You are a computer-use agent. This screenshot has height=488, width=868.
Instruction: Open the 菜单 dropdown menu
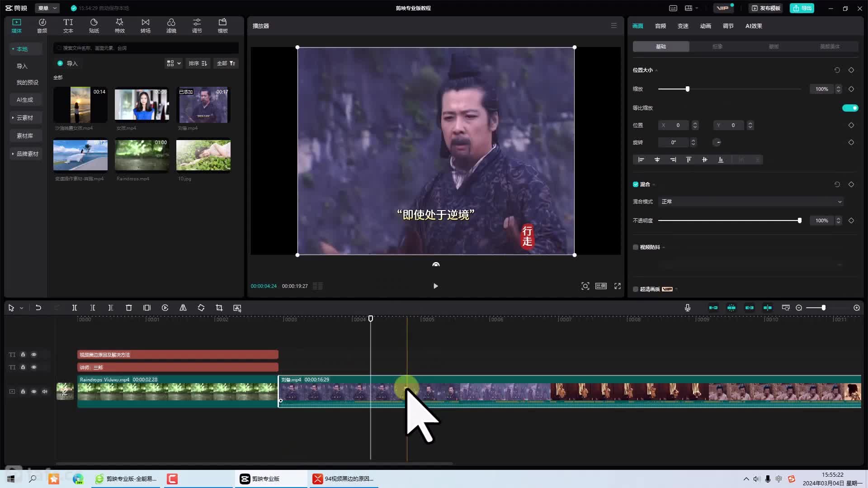click(x=47, y=8)
